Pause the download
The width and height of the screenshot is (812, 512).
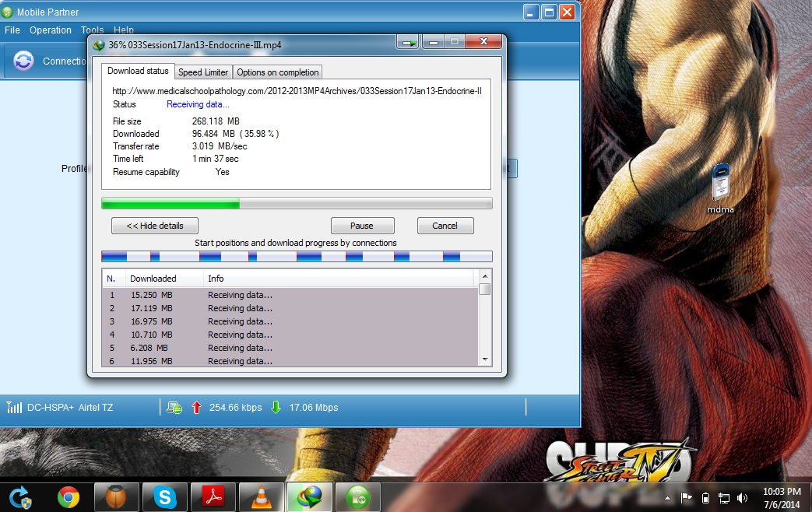click(363, 226)
